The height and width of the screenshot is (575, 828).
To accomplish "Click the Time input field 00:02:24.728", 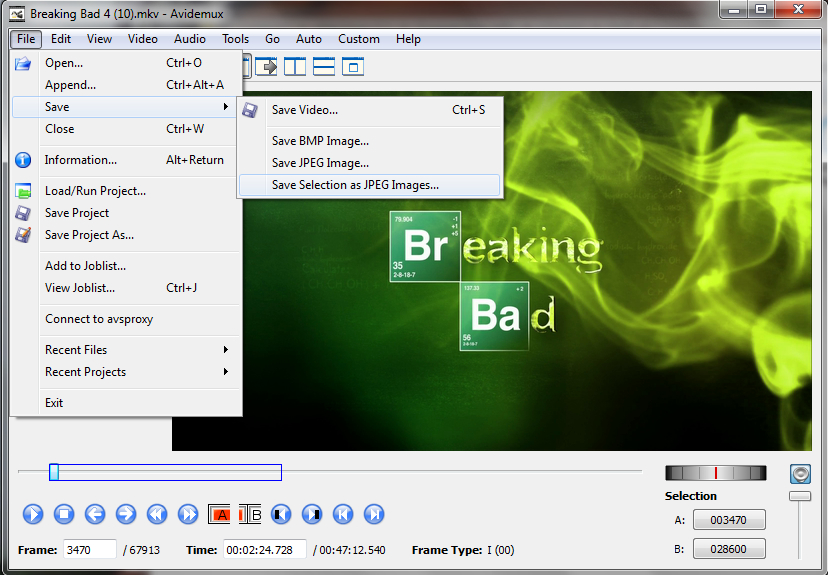I will (x=265, y=550).
